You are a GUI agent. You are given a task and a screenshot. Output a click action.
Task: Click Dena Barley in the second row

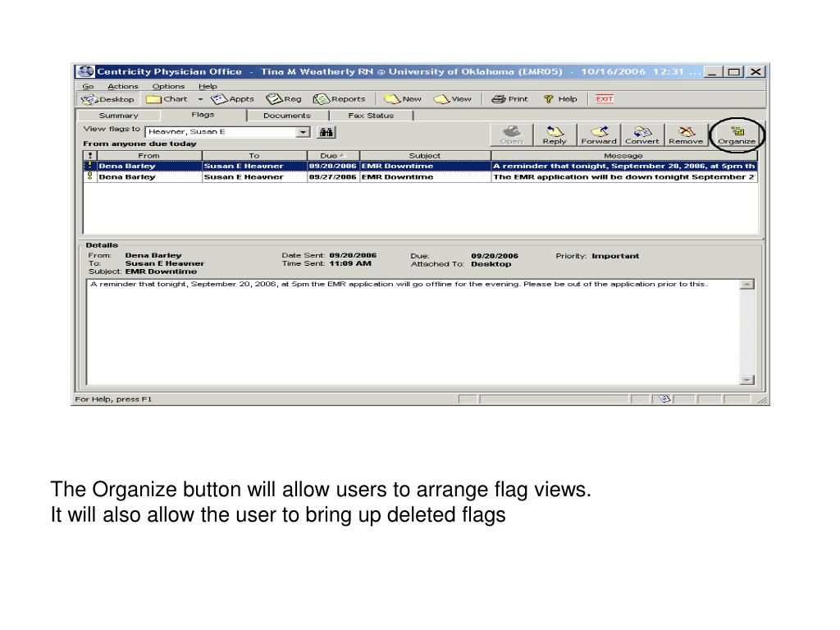pyautogui.click(x=127, y=177)
